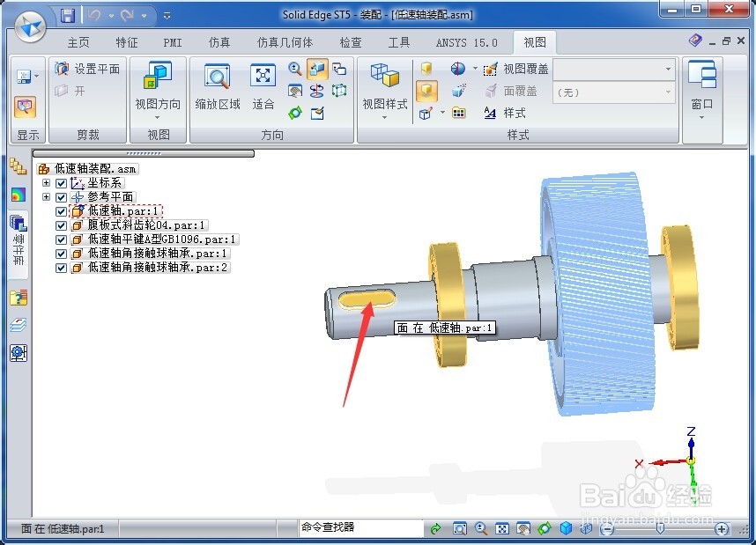Image resolution: width=756 pixels, height=545 pixels.
Task: Select the zoom magnifier icon in 方向 group
Action: [x=294, y=69]
